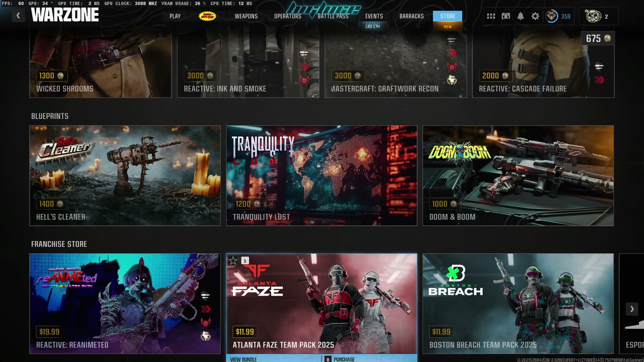Select Atlanta Faze Team Pack 2025

tap(321, 304)
